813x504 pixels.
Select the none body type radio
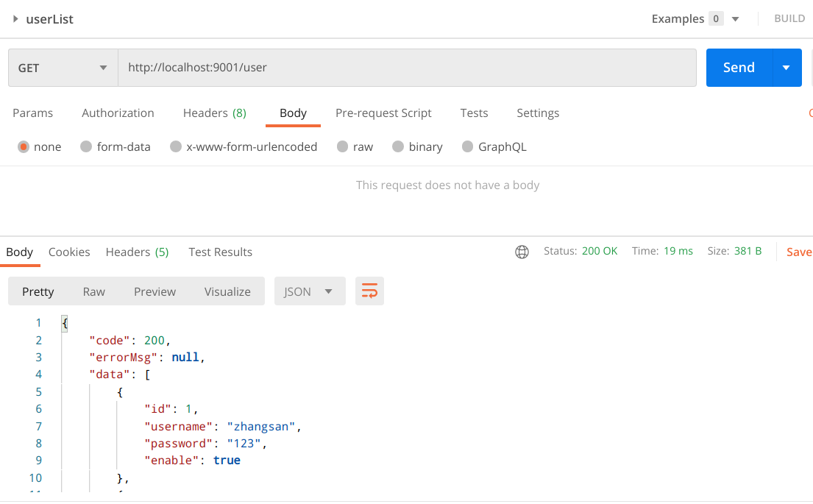tap(24, 147)
